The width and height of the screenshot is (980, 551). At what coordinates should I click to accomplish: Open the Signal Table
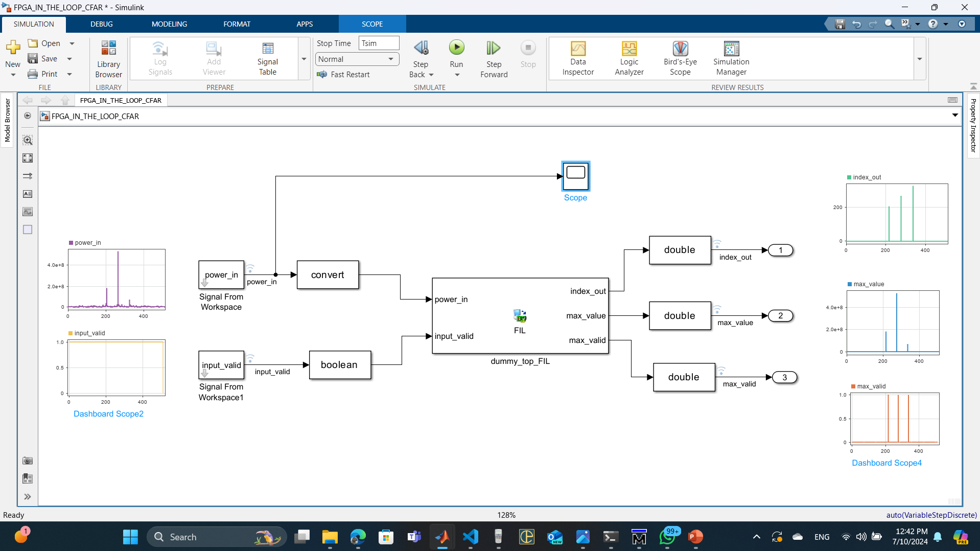click(x=267, y=59)
